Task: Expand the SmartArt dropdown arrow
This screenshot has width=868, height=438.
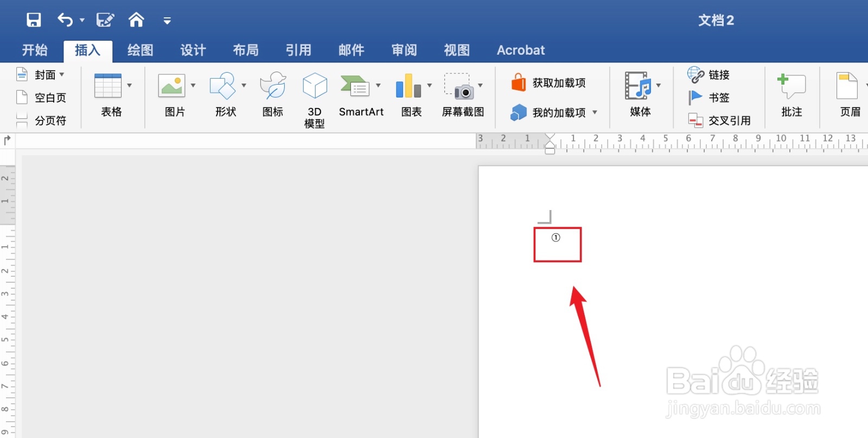Action: (x=378, y=85)
